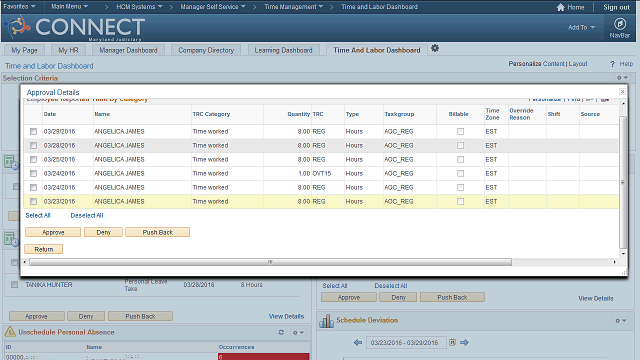Screen dimensions: 640x360
Task: Open Selection Criteria pagelet options menu
Action: coord(622,78)
